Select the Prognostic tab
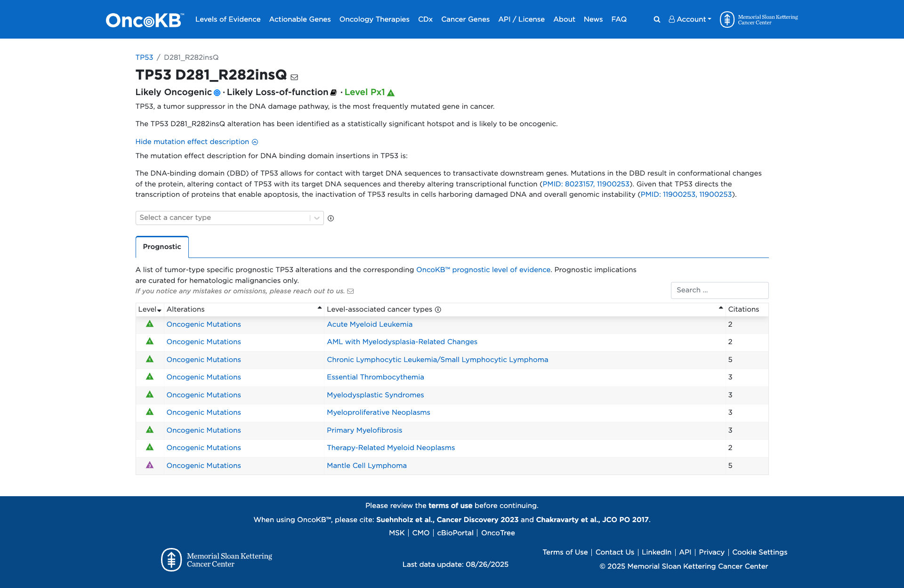 [x=162, y=247]
